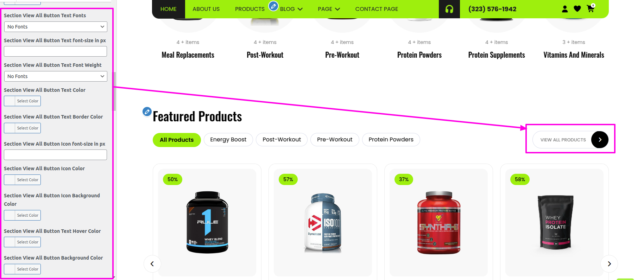Select the Energy Boost tab
Screen dimensions: 644x280
(x=228, y=140)
